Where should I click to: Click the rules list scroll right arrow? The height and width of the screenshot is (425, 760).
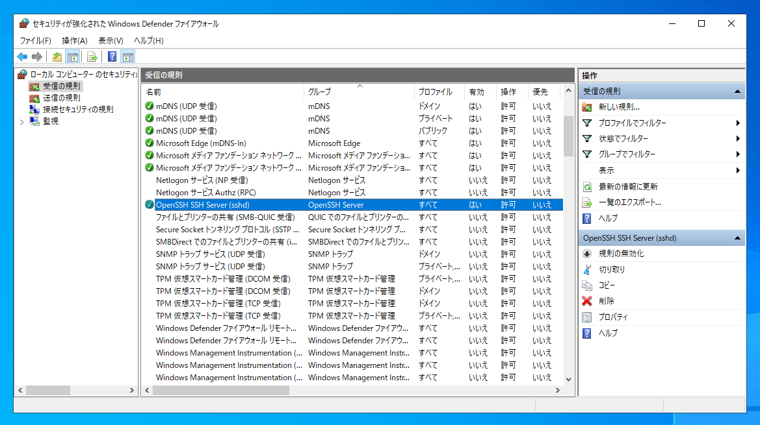pos(557,390)
